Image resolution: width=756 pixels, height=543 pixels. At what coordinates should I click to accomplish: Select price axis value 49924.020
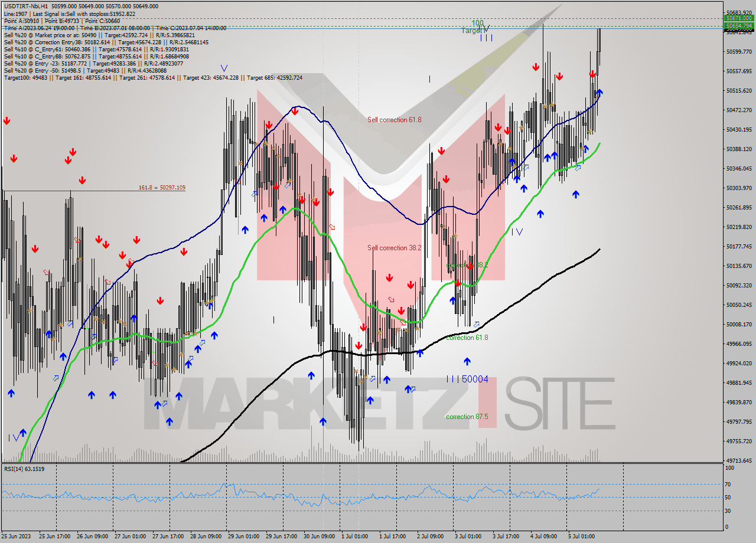(739, 364)
